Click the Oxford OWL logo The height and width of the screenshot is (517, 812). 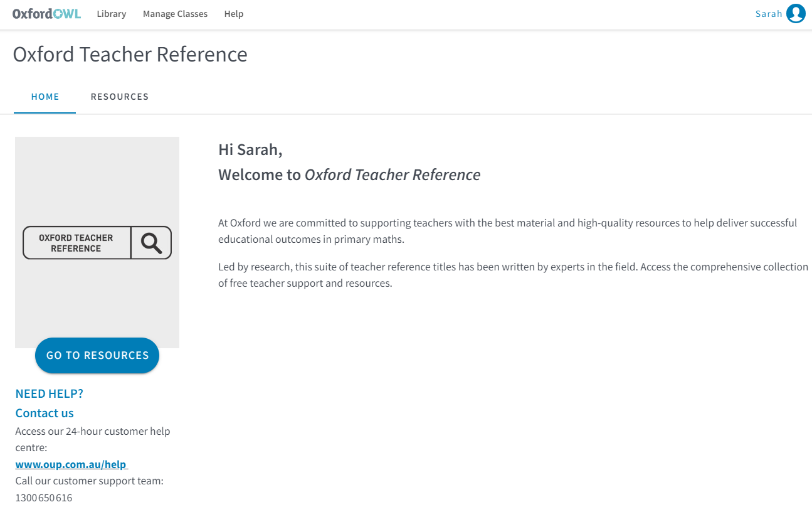(x=46, y=13)
